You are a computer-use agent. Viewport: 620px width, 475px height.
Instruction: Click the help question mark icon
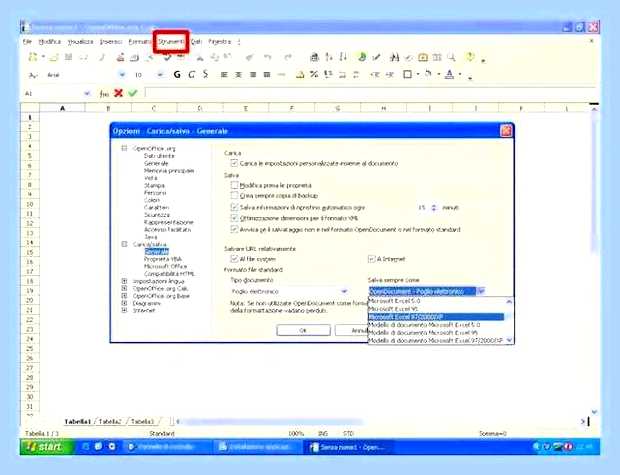[470, 57]
